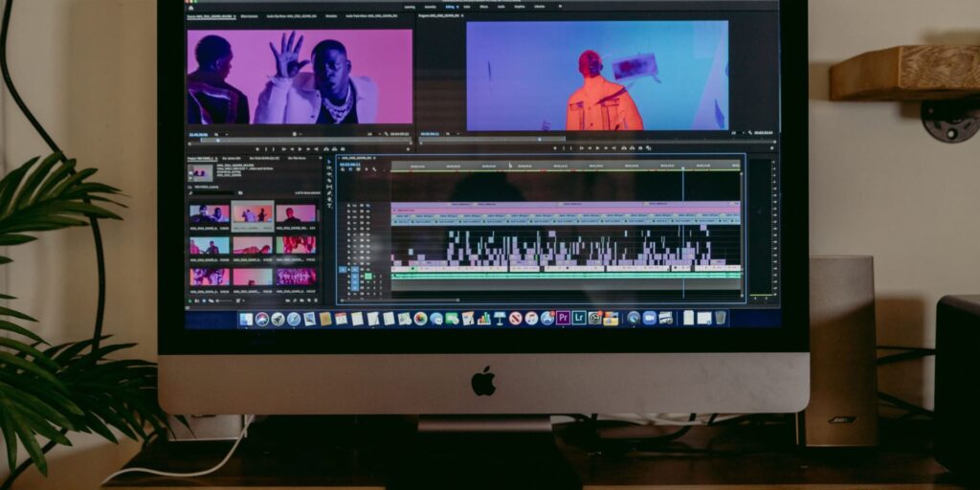Screen dimensions: 980x490
Task: Open Trash in the Dock
Action: pyautogui.click(x=720, y=318)
